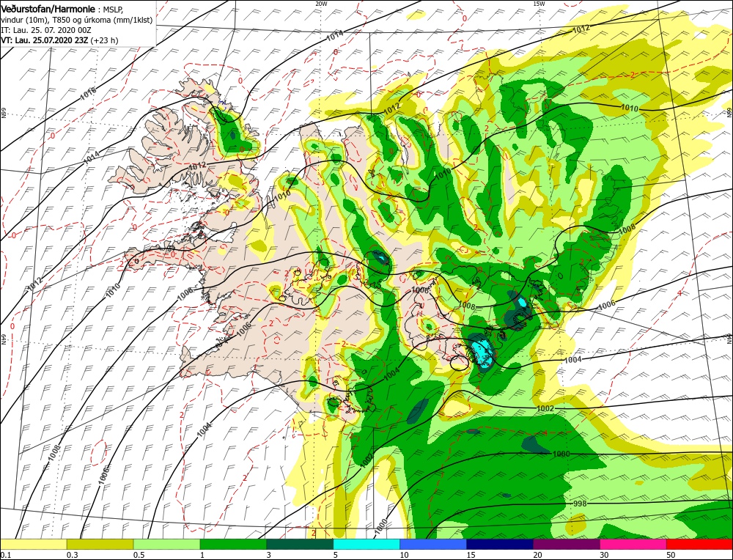Select the "15" value on the legend
The height and width of the screenshot is (560, 733).
point(471,554)
